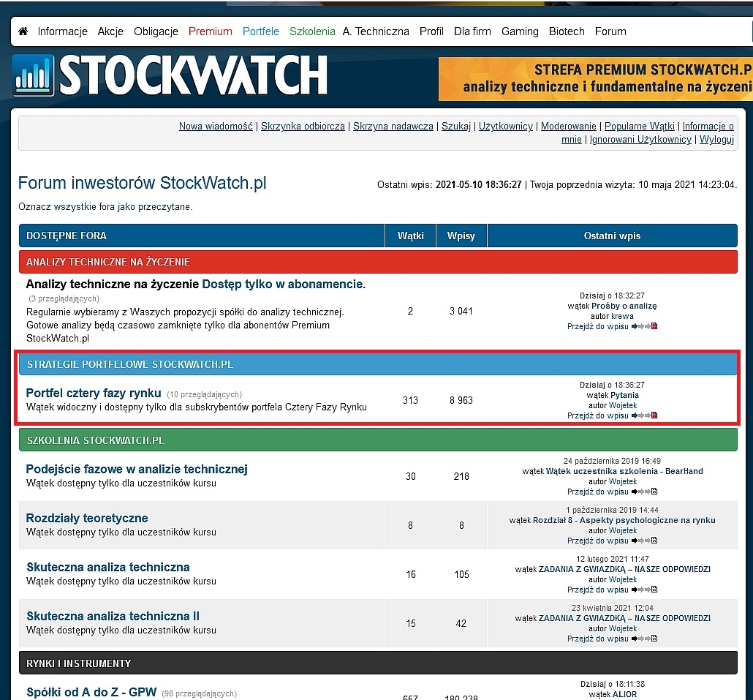Click go-to-post icon in Rozdział 8 row

coord(644,541)
